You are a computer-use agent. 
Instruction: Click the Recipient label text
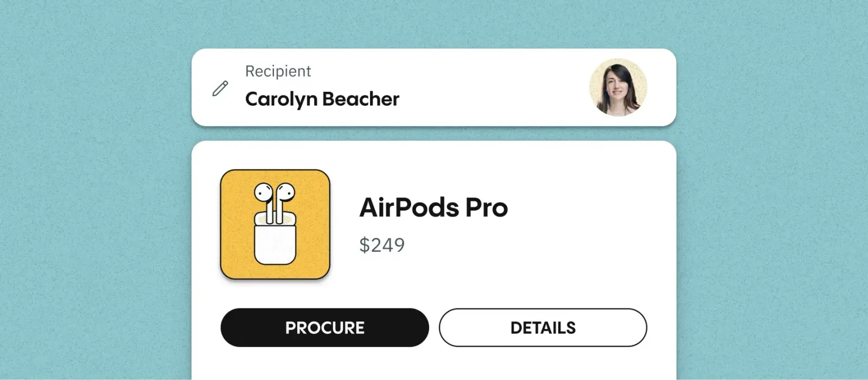(x=278, y=71)
